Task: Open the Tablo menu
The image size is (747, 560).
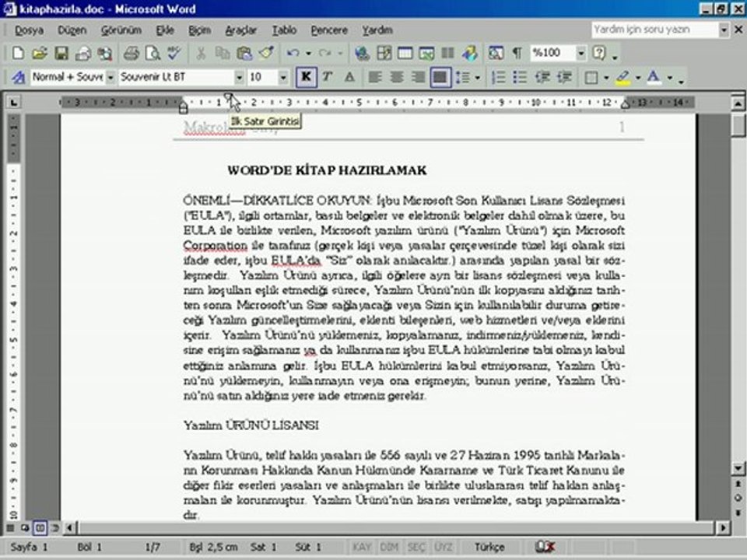Action: point(284,30)
